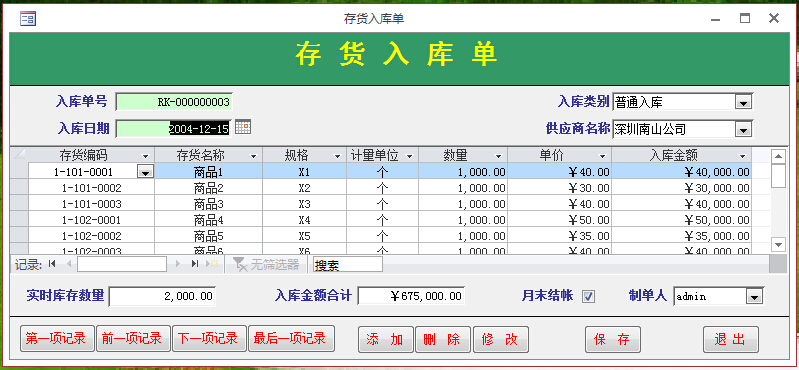The height and width of the screenshot is (370, 799).
Task: Open 单价 column filter arrow
Action: [x=602, y=156]
